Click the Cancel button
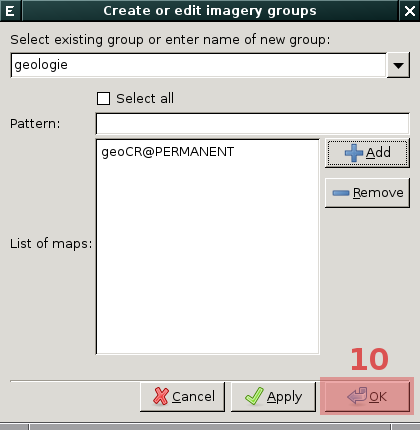 183,397
